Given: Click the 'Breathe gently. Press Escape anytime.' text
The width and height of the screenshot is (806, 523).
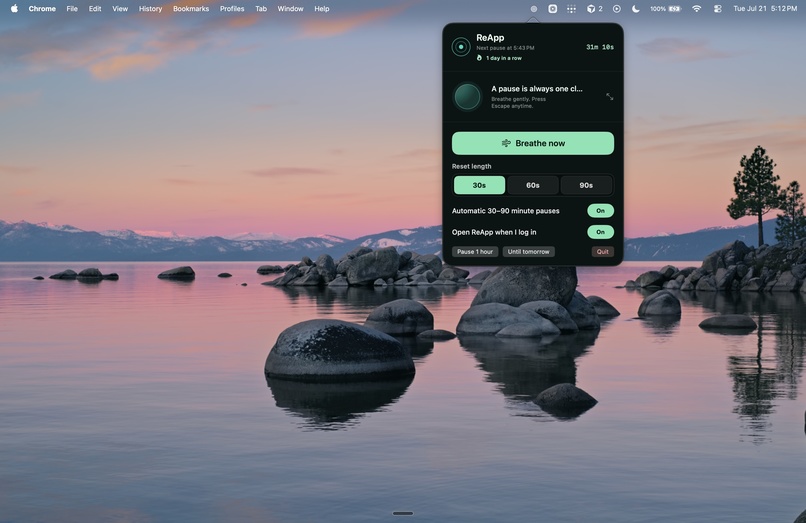Looking at the screenshot, I should tap(518, 102).
